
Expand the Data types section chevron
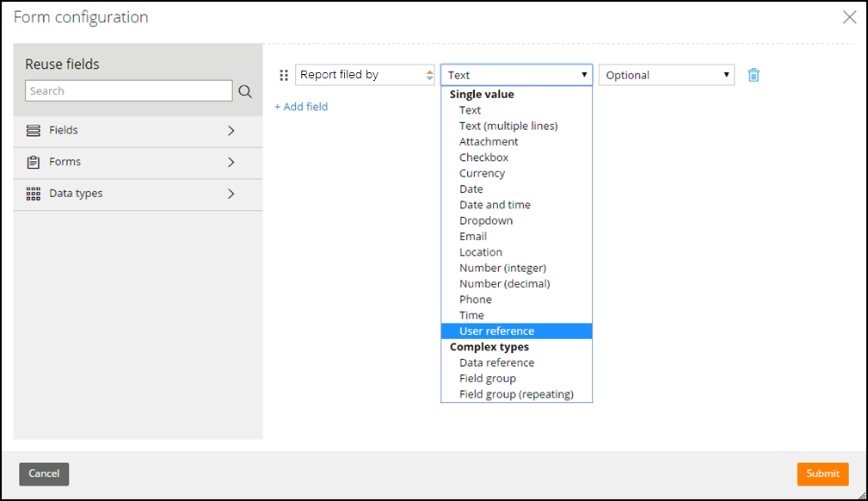click(231, 194)
